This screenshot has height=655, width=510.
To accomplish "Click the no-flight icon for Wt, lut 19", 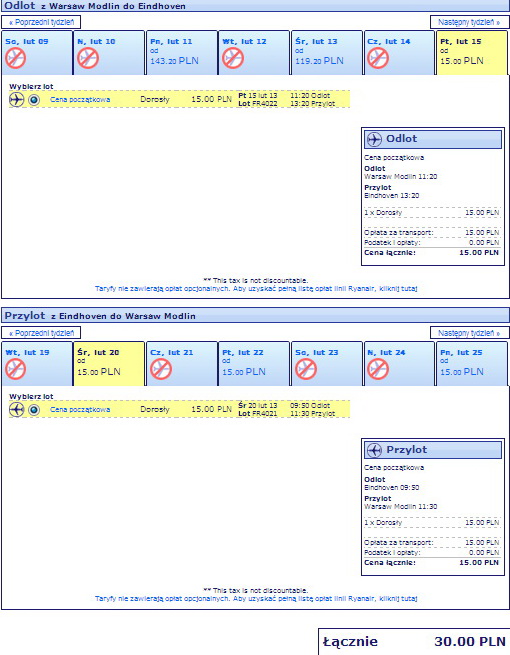I will [15, 369].
